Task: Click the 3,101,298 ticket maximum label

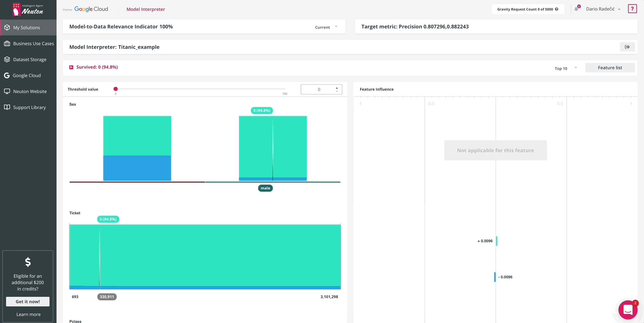Action: 329,297
